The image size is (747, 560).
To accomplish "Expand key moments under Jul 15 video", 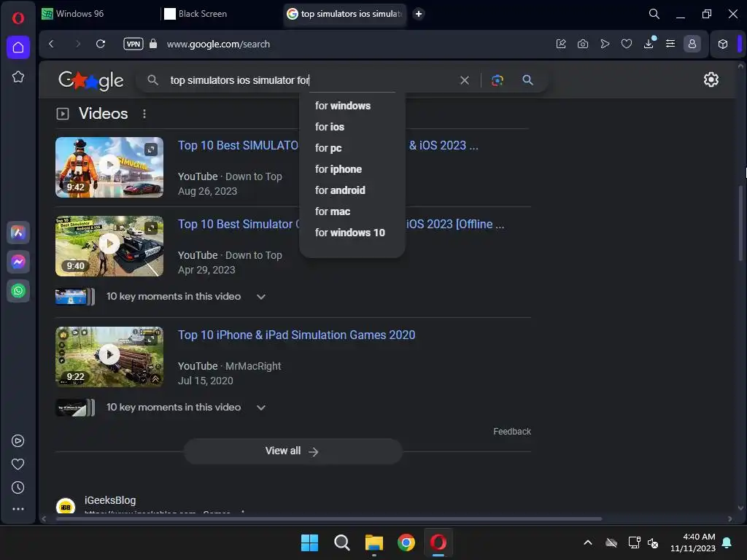I will (x=261, y=408).
